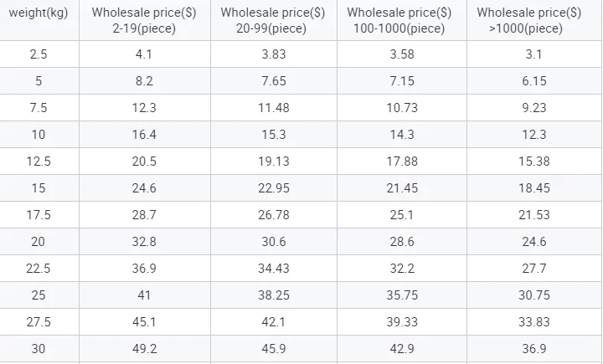
Task: Click the price cell showing 34.43
Action: click(x=273, y=269)
